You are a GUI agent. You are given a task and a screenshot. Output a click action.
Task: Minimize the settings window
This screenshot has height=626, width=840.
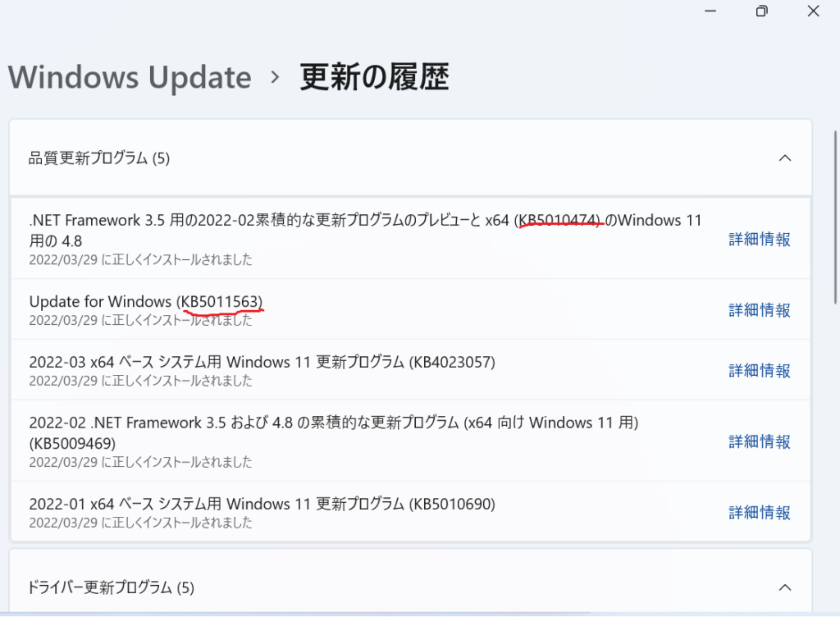(710, 11)
